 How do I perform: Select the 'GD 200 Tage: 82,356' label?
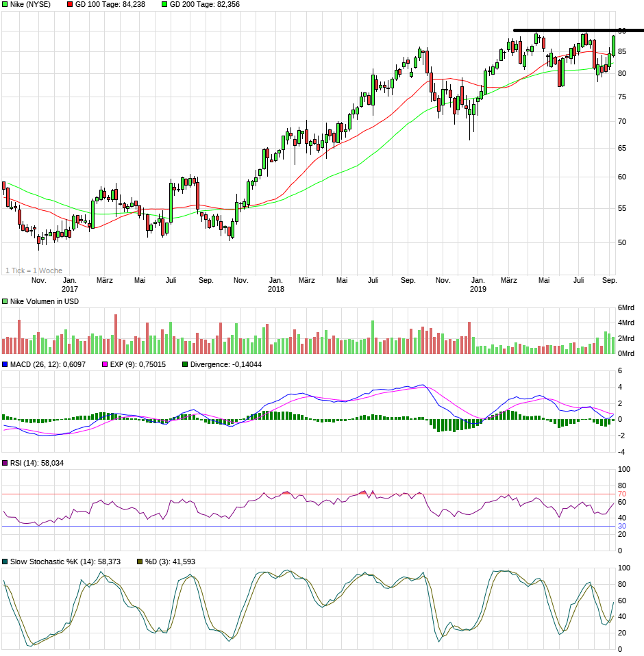pyautogui.click(x=205, y=5)
